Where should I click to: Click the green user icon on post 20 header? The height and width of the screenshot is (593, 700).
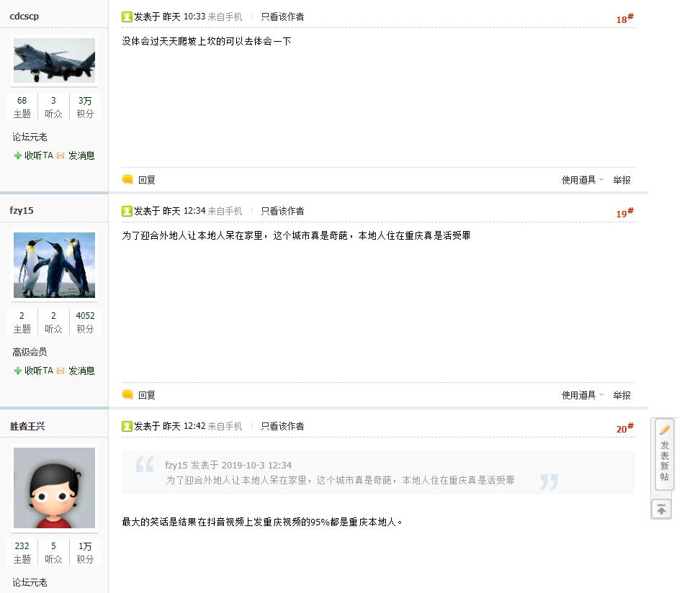tap(127, 425)
